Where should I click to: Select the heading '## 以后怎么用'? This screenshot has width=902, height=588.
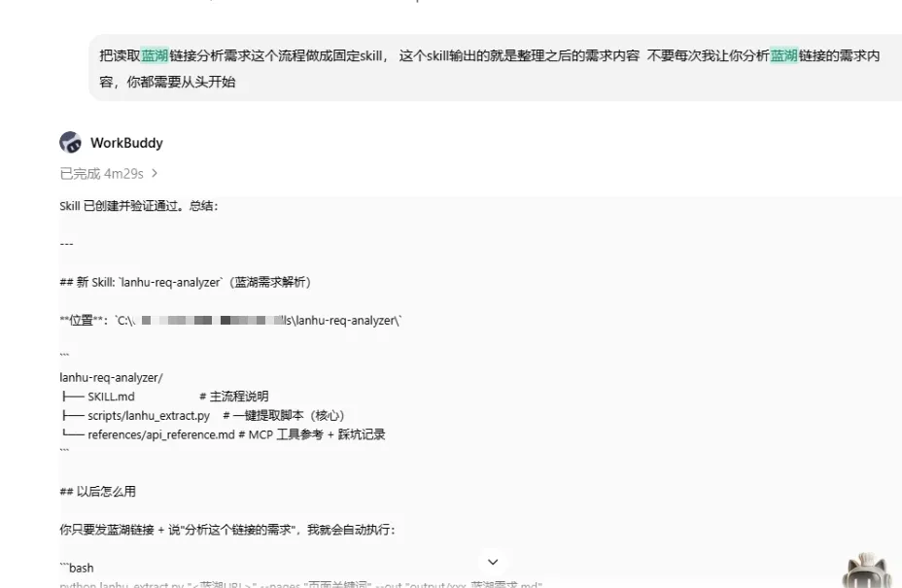coord(98,492)
